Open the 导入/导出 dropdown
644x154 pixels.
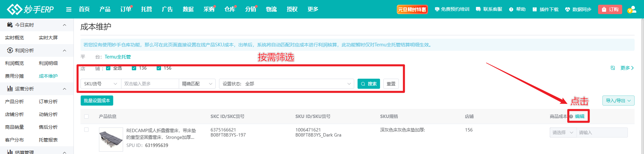(x=618, y=101)
